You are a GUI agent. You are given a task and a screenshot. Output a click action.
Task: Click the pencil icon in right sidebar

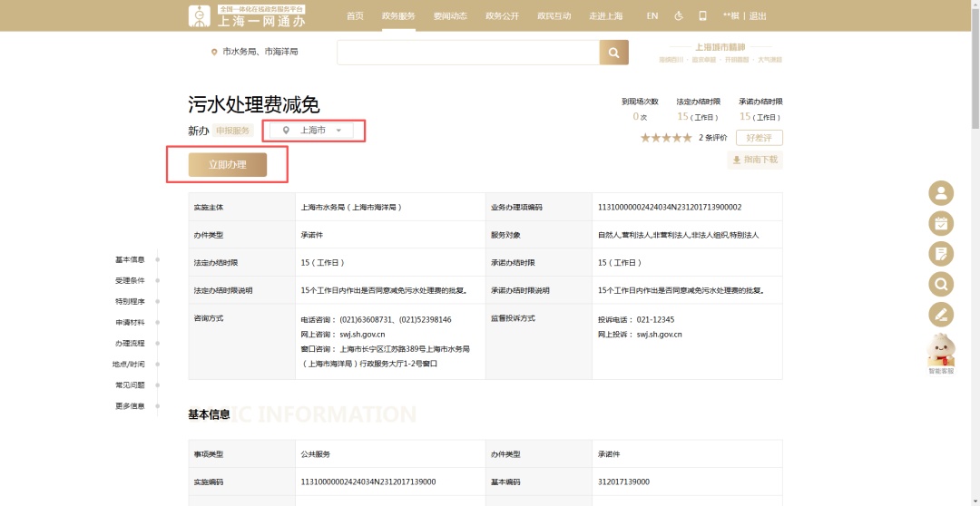941,315
